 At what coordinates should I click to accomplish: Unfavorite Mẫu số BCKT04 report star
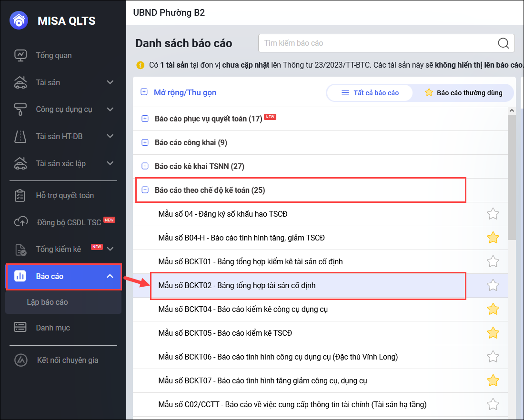[493, 309]
